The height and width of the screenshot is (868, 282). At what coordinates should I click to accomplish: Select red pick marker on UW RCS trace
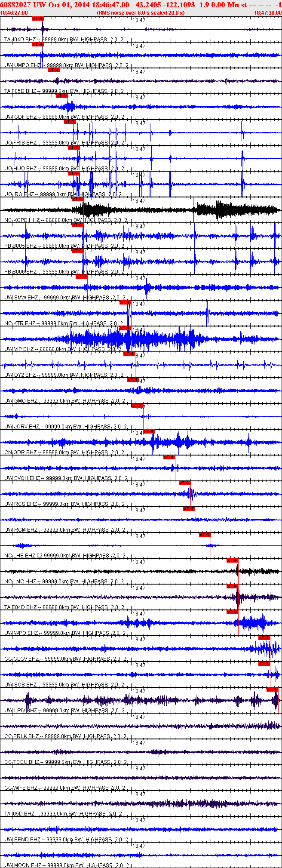185,483
